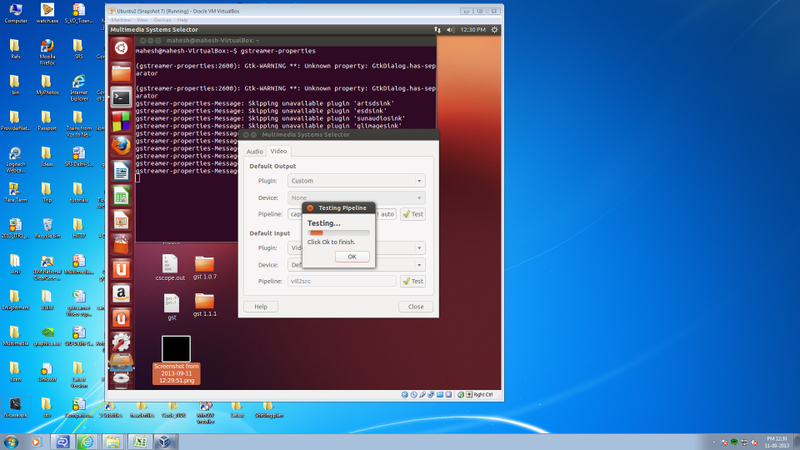Image resolution: width=800 pixels, height=450 pixels.
Task: Open the VirtualBox Devices menu
Action: [x=162, y=20]
